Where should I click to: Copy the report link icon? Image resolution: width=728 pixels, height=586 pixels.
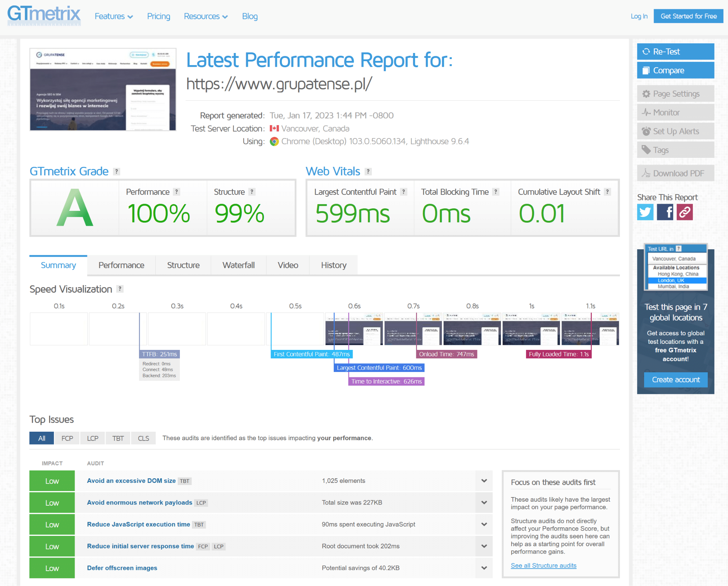coord(685,212)
